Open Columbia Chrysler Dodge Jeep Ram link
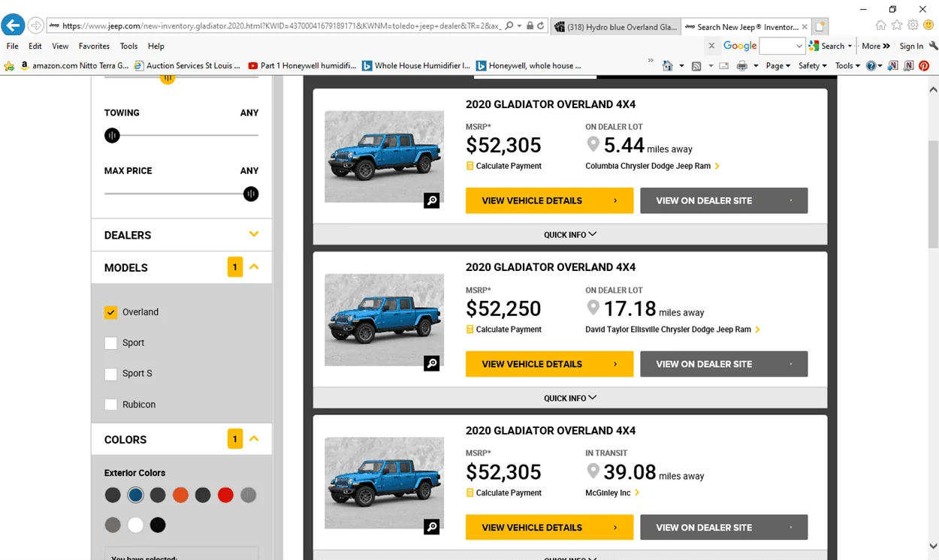Image resolution: width=939 pixels, height=560 pixels. click(652, 166)
